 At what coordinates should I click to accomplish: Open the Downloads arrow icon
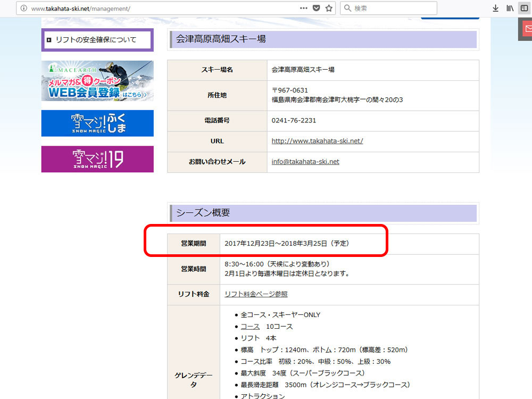(496, 9)
